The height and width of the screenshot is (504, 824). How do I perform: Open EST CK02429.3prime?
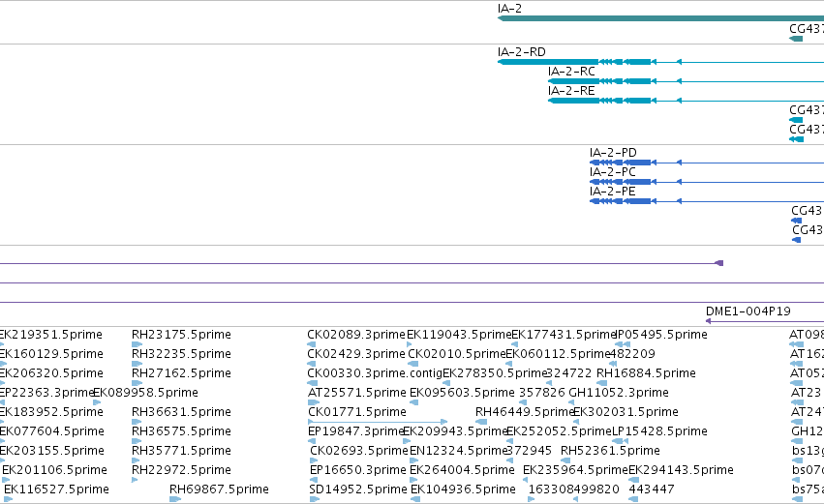[x=356, y=354]
